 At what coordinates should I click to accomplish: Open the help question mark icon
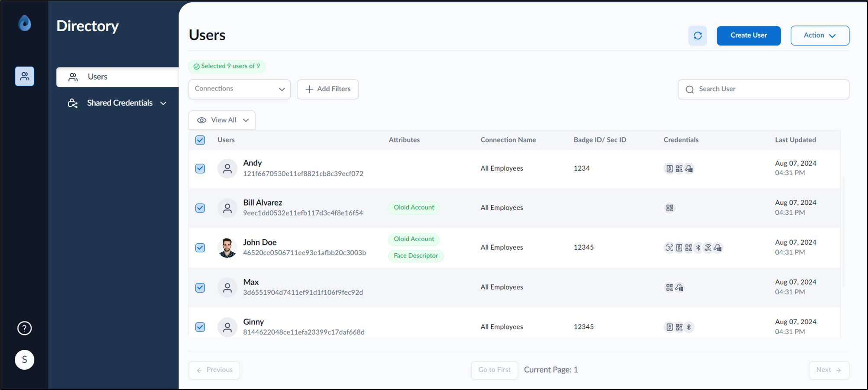pyautogui.click(x=25, y=328)
